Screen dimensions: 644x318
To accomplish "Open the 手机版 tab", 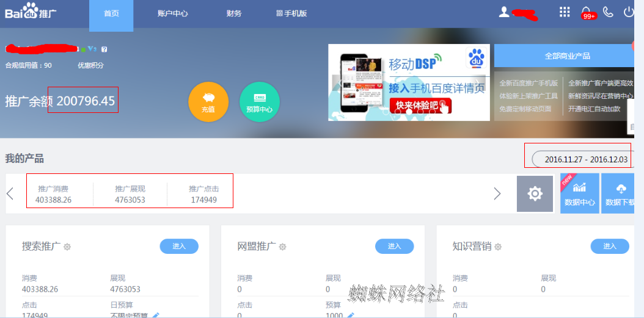I will (x=291, y=13).
